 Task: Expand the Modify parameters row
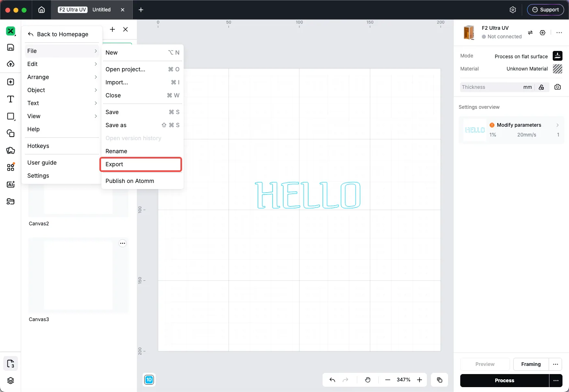(x=512, y=130)
